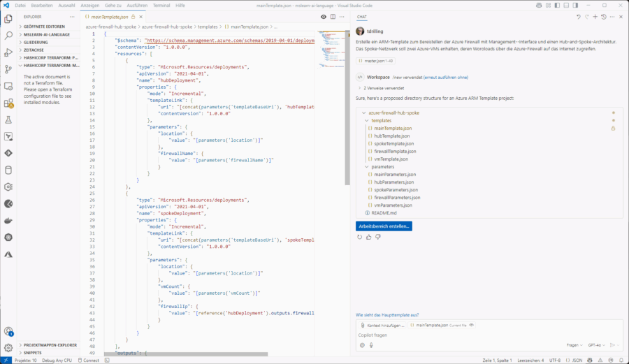Image resolution: width=629 pixels, height=364 pixels.
Task: Toggle the secondary sidebar layout button
Action: (575, 6)
